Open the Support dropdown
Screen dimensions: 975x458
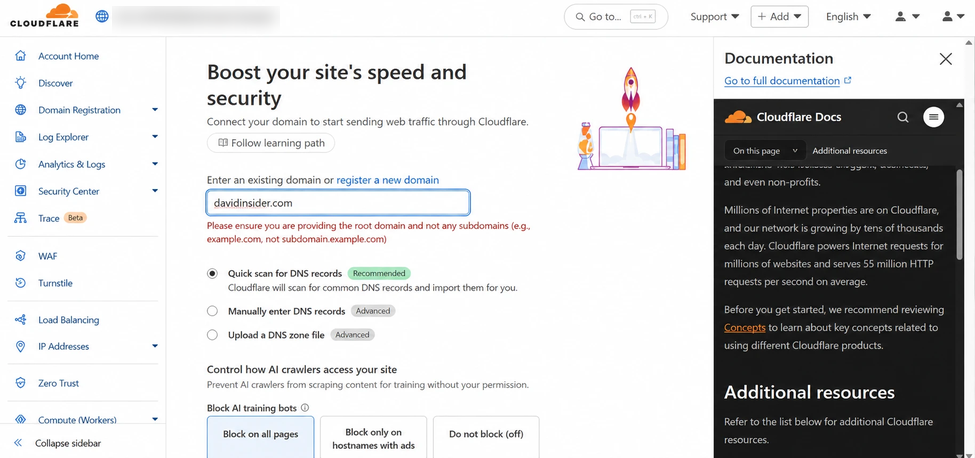click(714, 17)
